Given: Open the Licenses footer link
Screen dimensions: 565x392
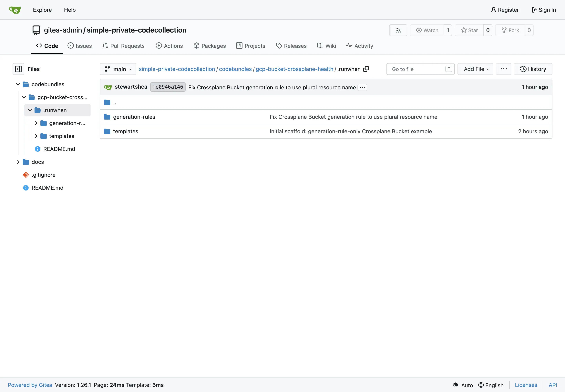Looking at the screenshot, I should 526,385.
